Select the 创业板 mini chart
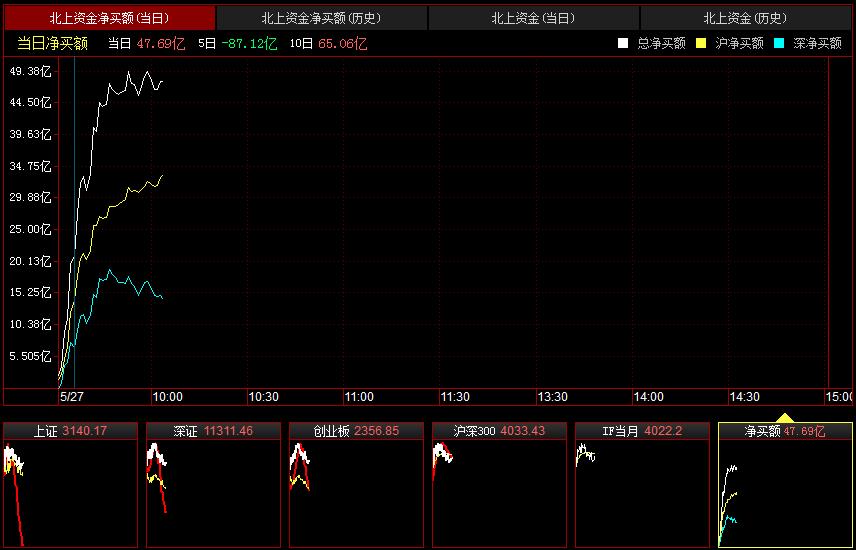856x550 pixels. 356,485
